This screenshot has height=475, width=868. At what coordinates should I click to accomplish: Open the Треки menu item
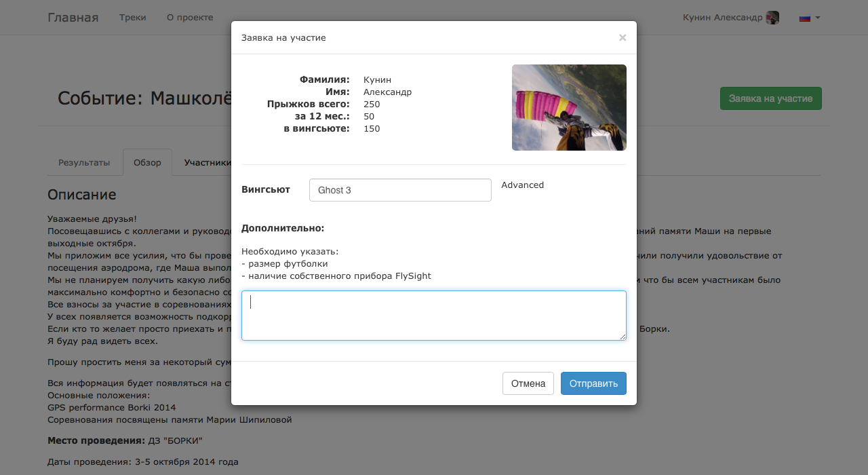click(x=133, y=18)
